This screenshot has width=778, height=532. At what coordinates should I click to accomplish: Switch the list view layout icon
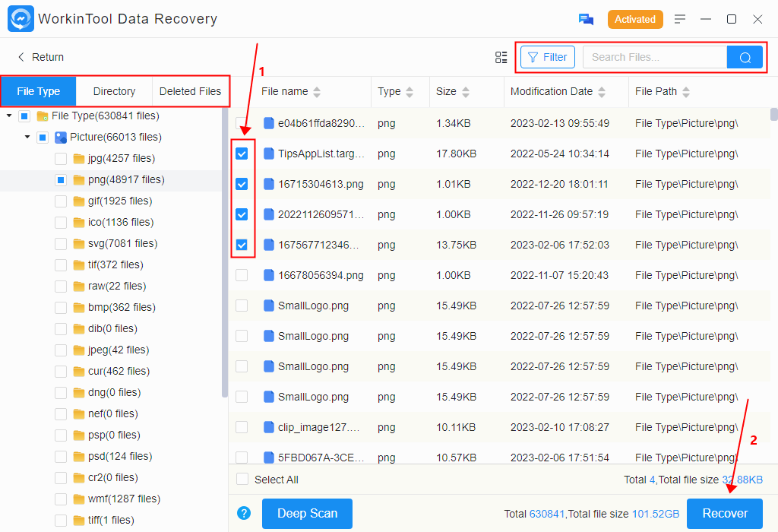tap(501, 57)
